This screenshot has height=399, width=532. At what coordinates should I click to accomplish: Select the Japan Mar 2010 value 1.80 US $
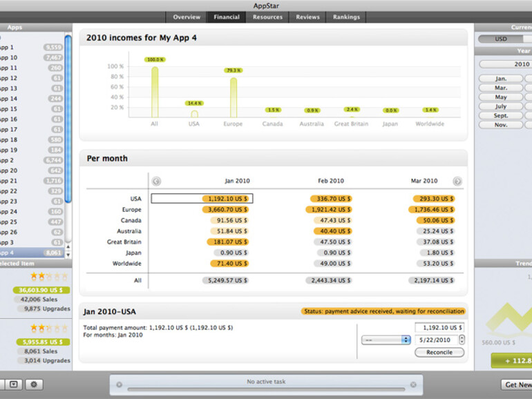coord(437,253)
